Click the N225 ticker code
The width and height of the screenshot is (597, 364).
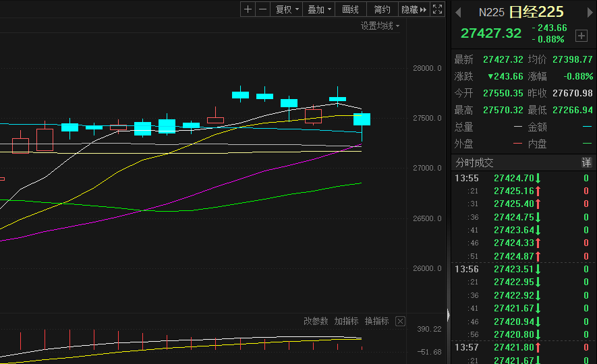click(491, 13)
